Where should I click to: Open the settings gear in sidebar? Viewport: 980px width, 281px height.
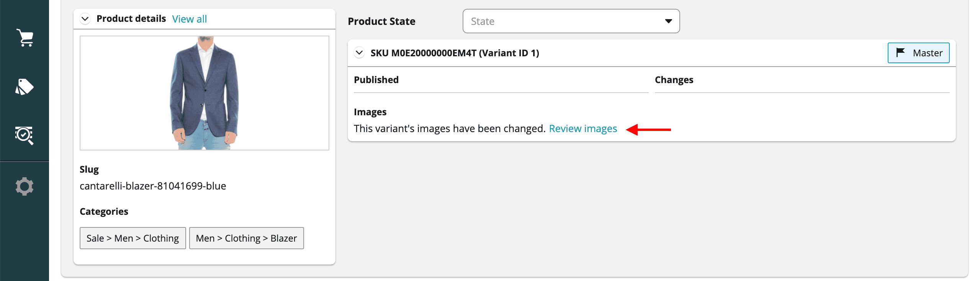tap(25, 186)
